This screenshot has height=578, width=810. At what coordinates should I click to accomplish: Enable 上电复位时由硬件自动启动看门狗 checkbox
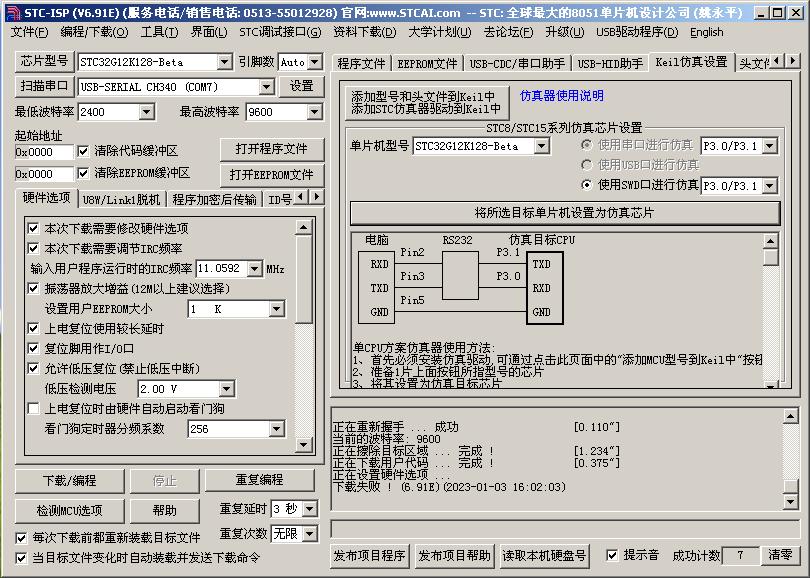(x=33, y=409)
